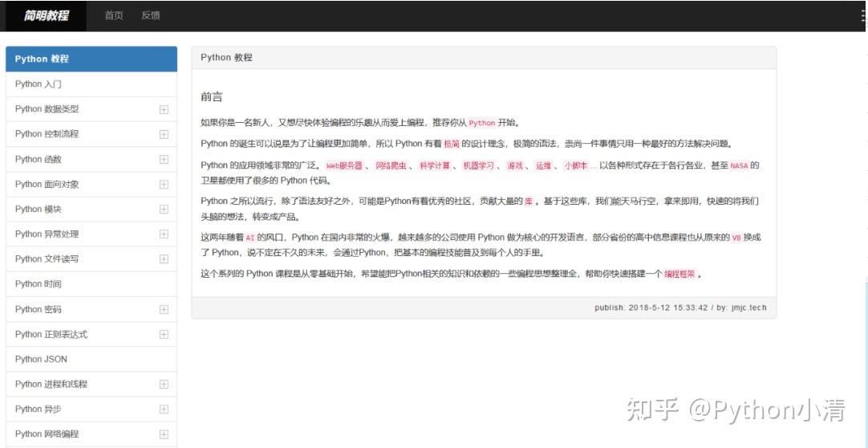This screenshot has width=868, height=448.
Task: Expand the Python 控制流程 plus icon
Action: [x=164, y=134]
